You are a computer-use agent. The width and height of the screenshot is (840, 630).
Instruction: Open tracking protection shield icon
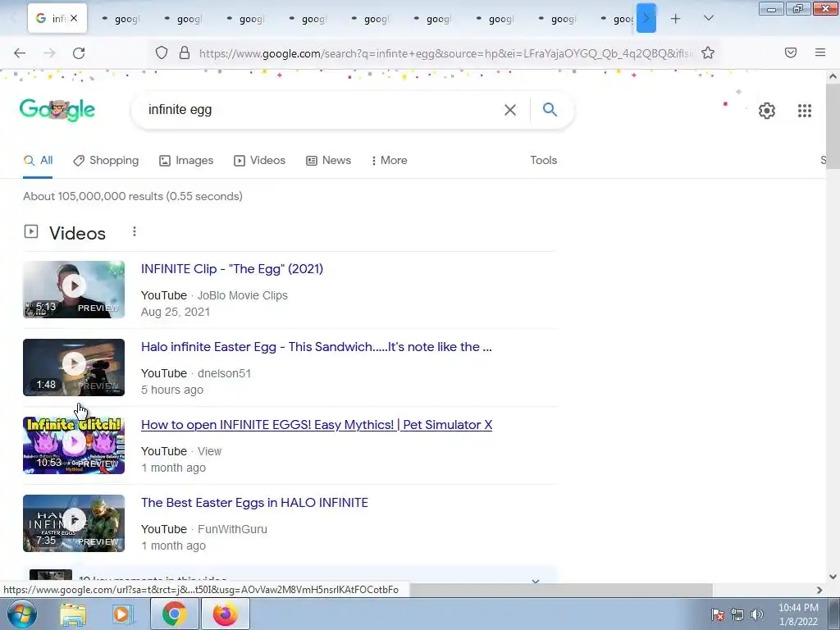[162, 52]
